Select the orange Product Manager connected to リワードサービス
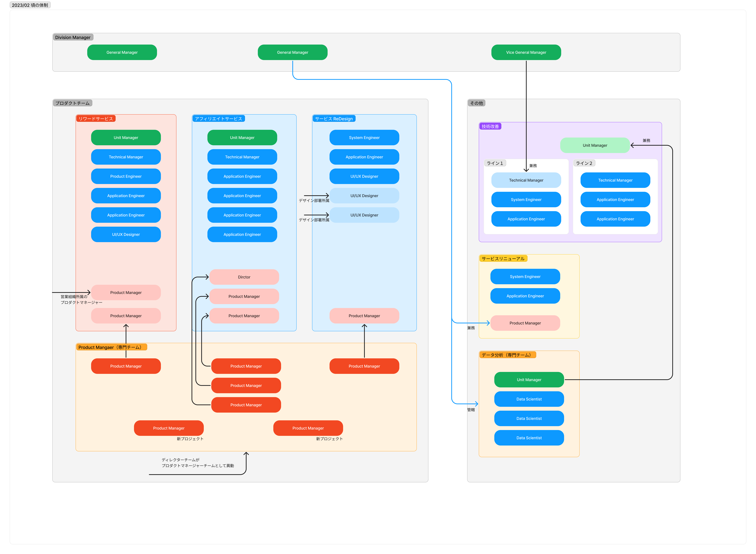Image resolution: width=756 pixels, height=554 pixels. 126,366
